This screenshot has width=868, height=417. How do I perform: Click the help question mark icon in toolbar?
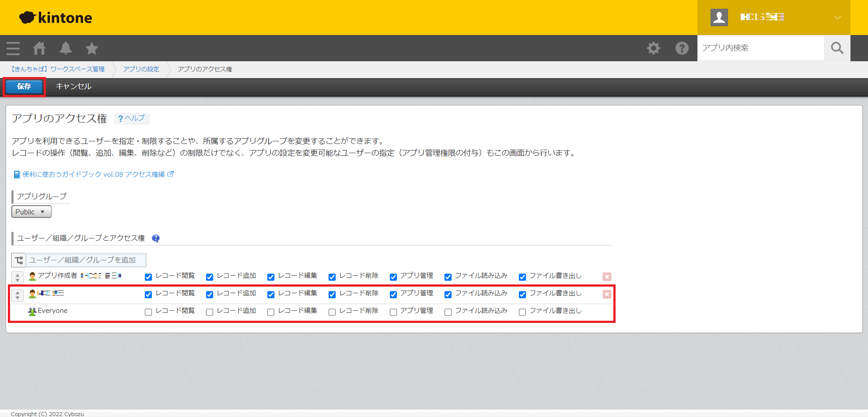(682, 48)
